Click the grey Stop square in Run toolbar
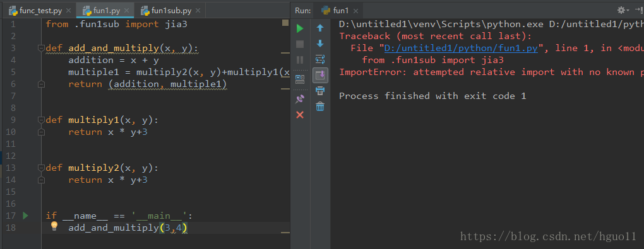Viewport: 644px width, 249px height. pos(300,44)
